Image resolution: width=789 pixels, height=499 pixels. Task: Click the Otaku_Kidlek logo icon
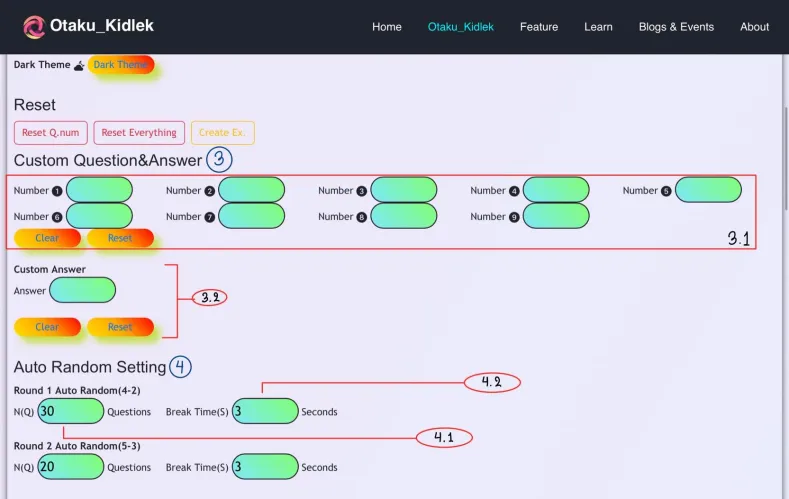[x=34, y=27]
